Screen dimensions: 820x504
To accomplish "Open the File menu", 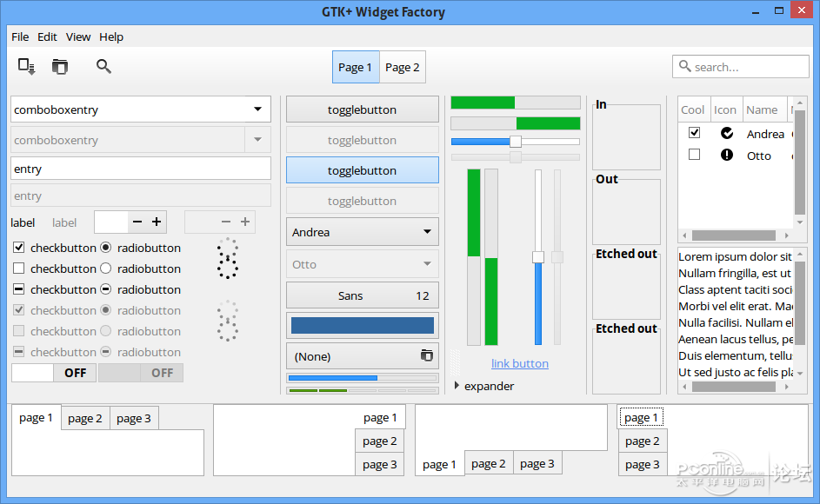I will 20,36.
